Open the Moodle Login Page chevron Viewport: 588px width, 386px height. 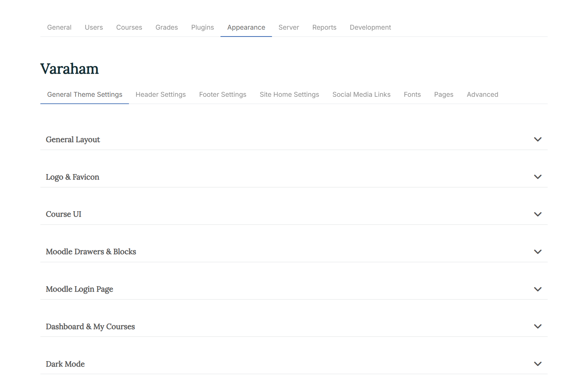click(537, 289)
